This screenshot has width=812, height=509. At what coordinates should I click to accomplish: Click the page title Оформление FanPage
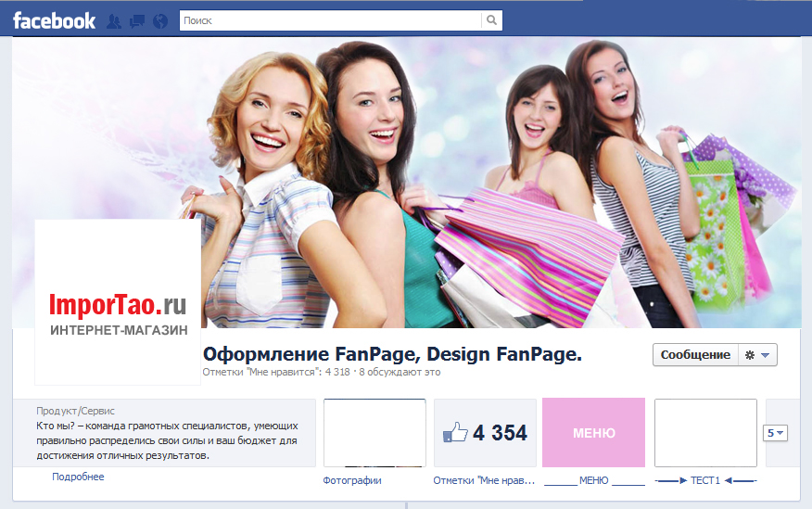coord(392,354)
